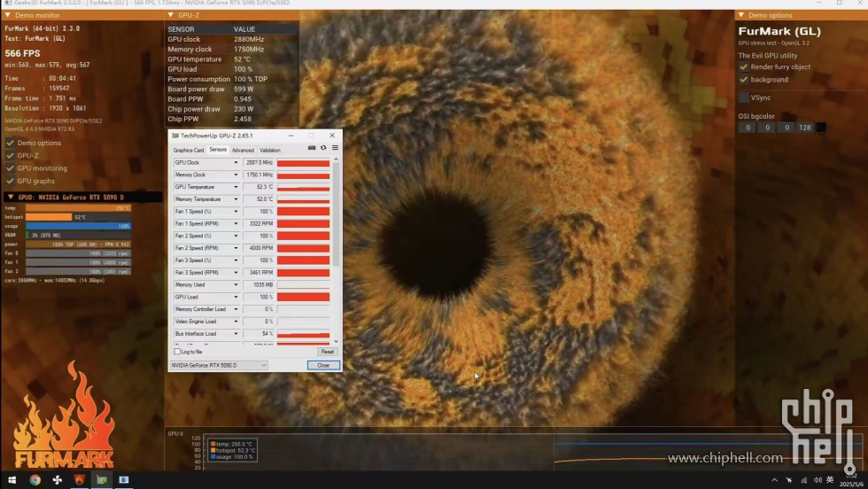868x489 pixels.
Task: Open the volume control in tray
Action: click(818, 480)
